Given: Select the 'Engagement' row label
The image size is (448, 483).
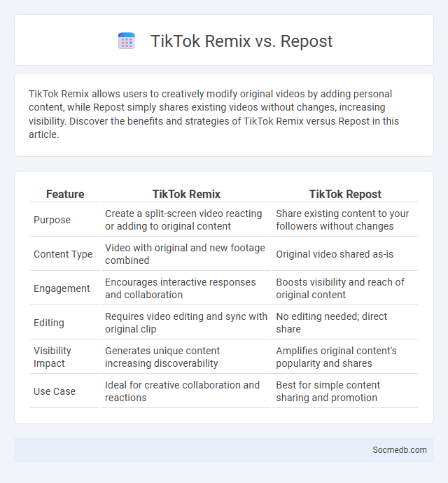Looking at the screenshot, I should (x=62, y=288).
